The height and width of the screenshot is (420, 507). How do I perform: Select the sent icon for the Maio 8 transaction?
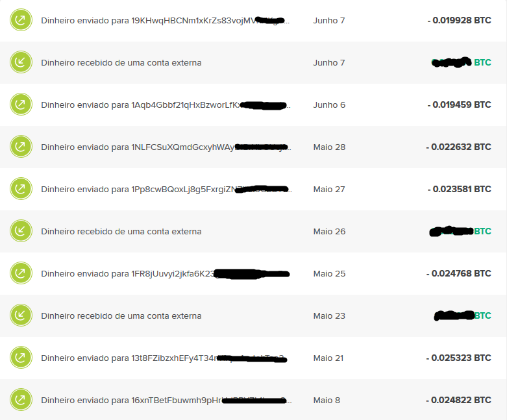[21, 401]
